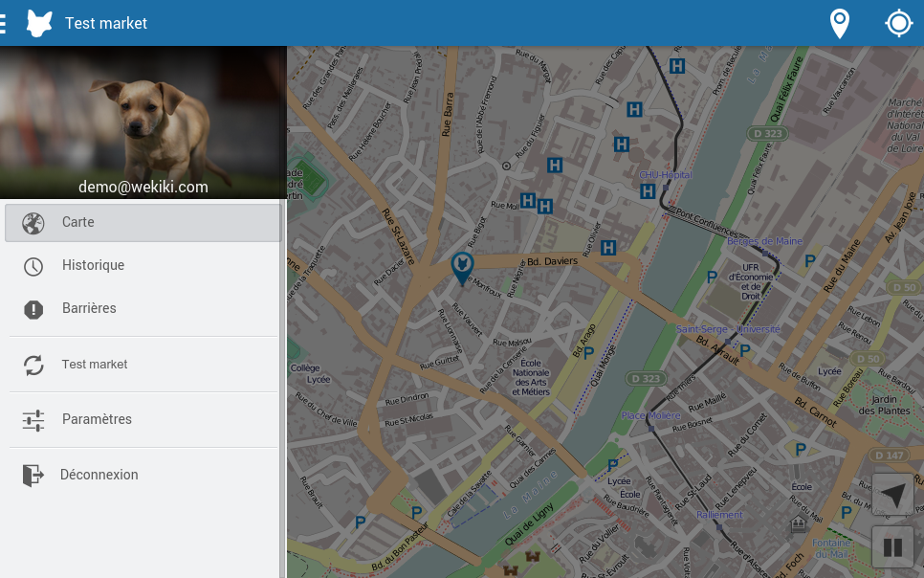Open the Carte menu item
The height and width of the screenshot is (578, 924).
point(143,222)
